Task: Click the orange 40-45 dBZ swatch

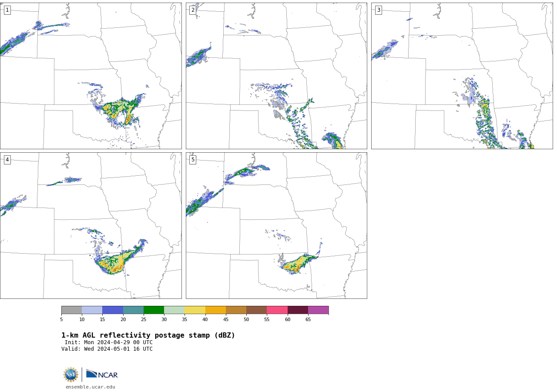Action: point(215,310)
